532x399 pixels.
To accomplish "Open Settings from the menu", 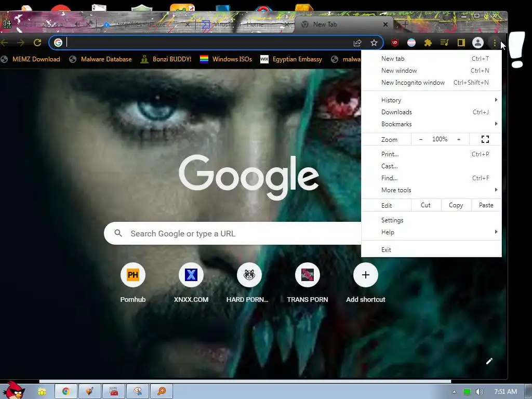I will tap(431, 220).
